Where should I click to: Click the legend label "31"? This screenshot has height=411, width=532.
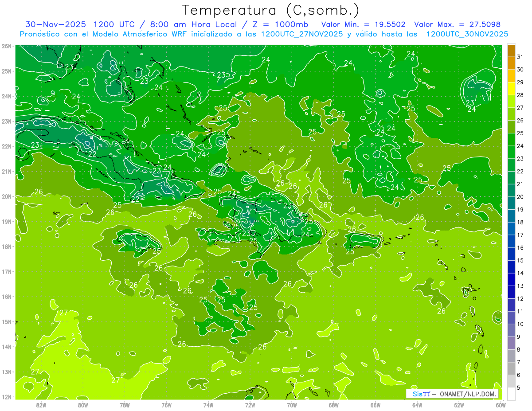(x=520, y=57)
